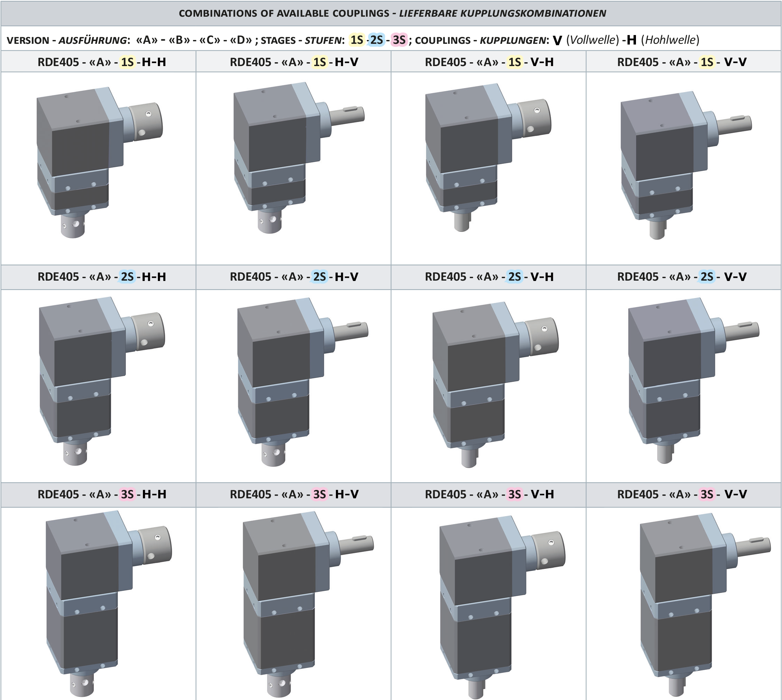Click the header 'RDE405 - «A» - 3S - V-V'

click(x=682, y=494)
